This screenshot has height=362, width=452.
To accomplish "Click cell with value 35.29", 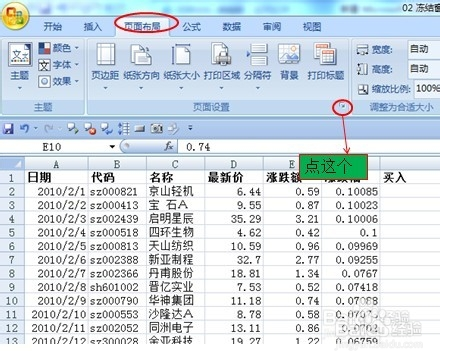I will pyautogui.click(x=234, y=219).
